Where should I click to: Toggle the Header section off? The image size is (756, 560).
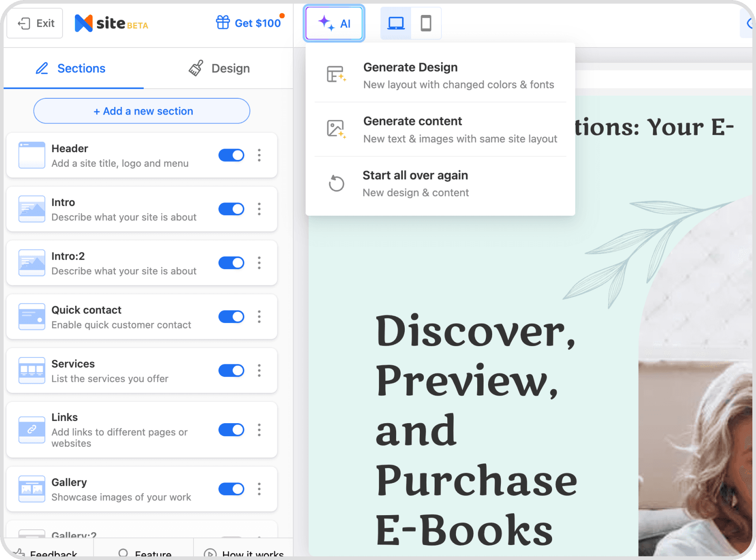(231, 155)
